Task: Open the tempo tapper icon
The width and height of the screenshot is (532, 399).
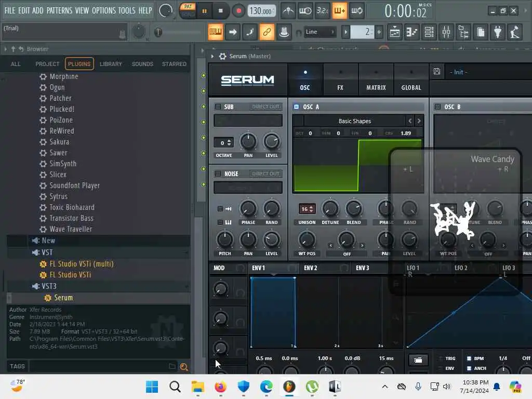Action: tap(515, 32)
